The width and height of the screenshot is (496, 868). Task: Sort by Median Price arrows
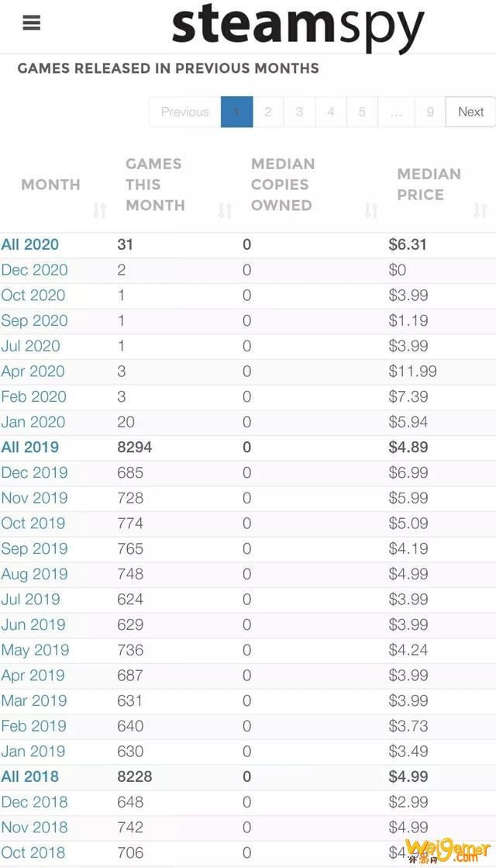(x=480, y=210)
